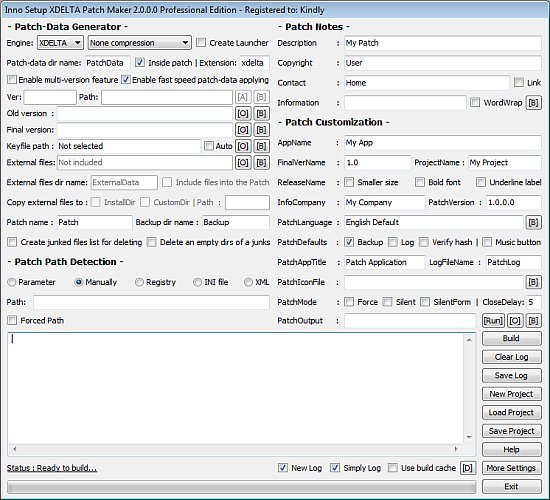The image size is (550, 500).
Task: Enable the Underline label checkbox
Action: 481,182
